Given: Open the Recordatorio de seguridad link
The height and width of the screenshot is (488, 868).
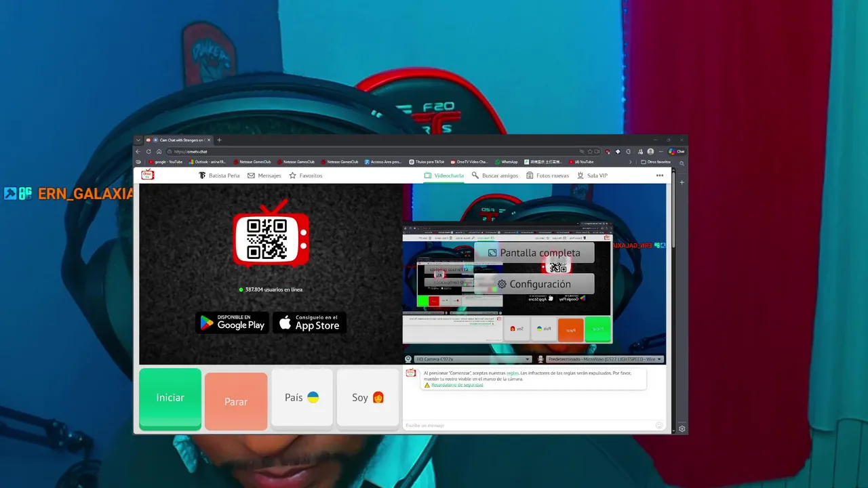Looking at the screenshot, I should [x=457, y=385].
